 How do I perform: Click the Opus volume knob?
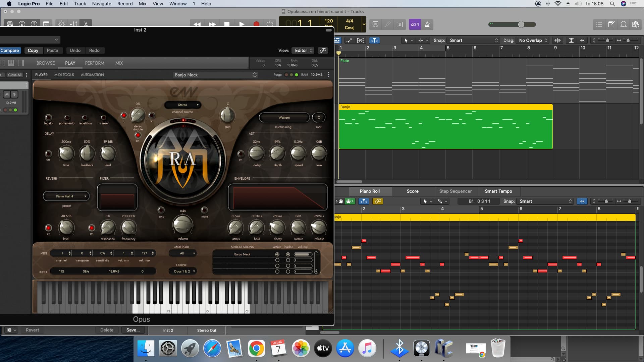point(183,225)
